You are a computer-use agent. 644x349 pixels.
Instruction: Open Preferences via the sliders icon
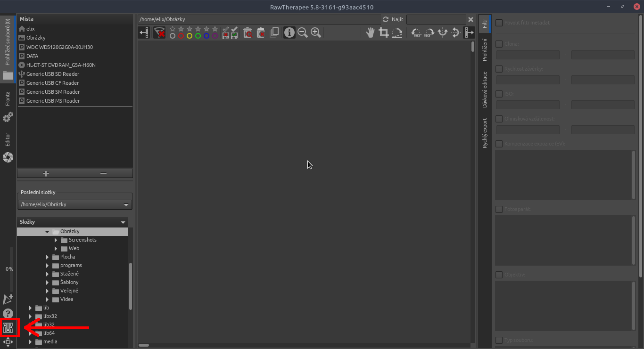(x=8, y=328)
